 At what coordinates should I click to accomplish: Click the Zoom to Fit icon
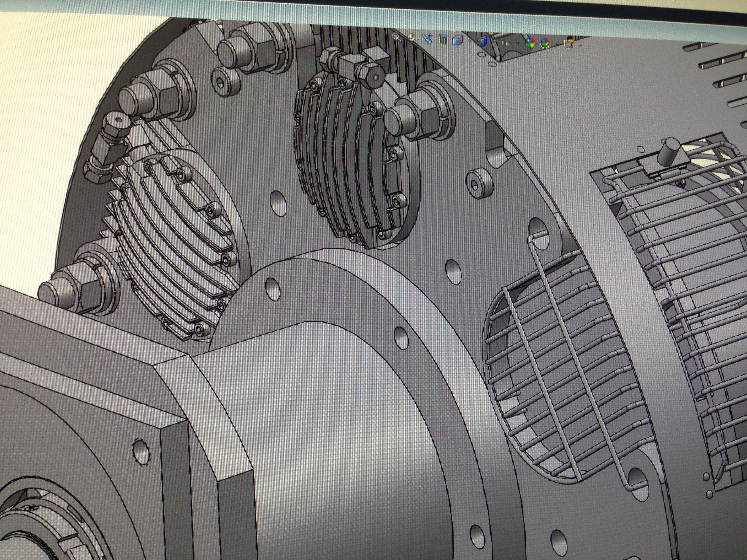click(397, 38)
